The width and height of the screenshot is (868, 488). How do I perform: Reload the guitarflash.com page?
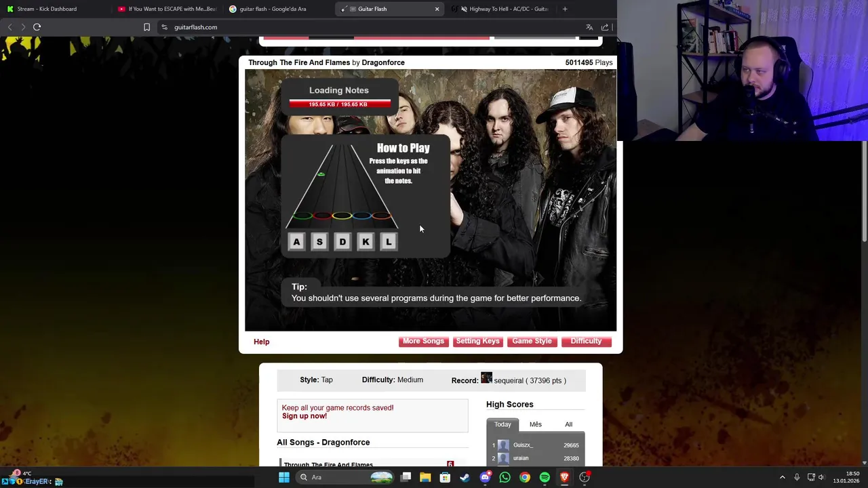(x=37, y=27)
